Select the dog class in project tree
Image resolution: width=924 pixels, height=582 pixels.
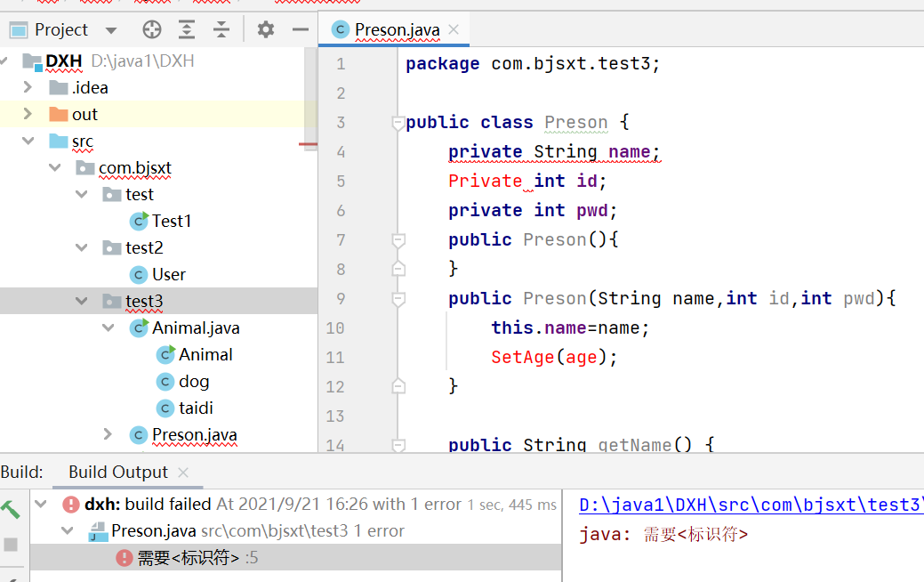(194, 382)
